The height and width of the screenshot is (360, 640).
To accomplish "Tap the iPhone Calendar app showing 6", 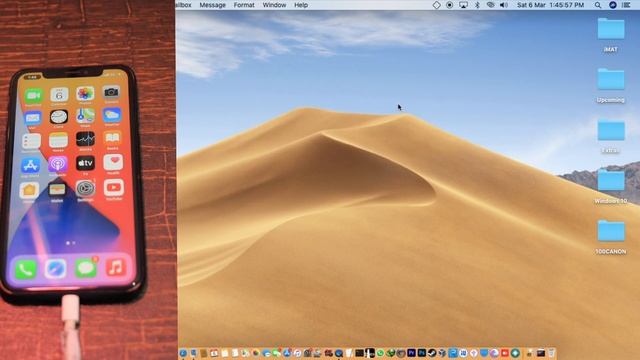I will click(x=59, y=95).
